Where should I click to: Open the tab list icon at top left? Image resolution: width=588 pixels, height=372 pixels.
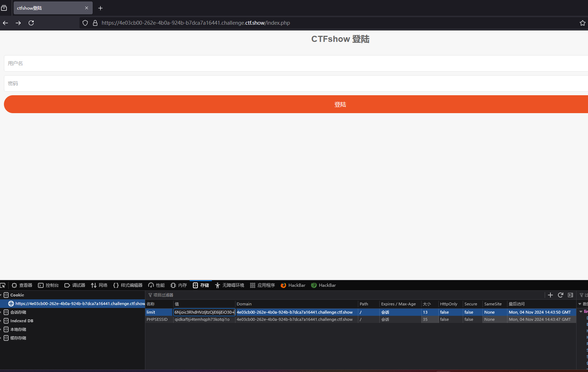coord(4,8)
